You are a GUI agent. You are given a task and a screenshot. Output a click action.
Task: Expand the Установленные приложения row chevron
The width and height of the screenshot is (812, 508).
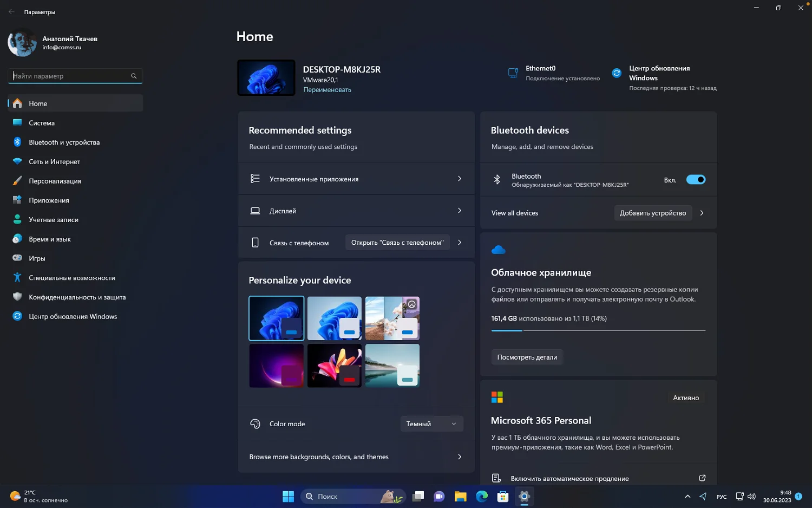coord(460,179)
